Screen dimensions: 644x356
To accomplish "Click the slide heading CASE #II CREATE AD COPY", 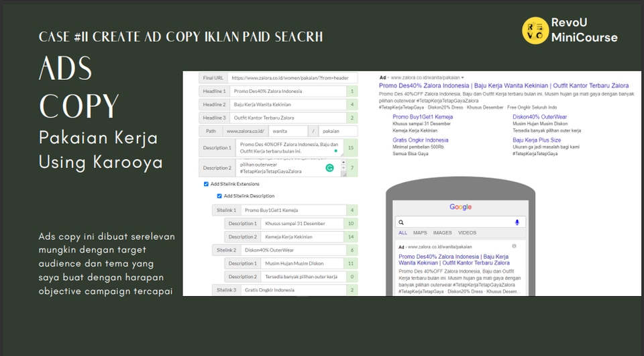I will point(180,37).
